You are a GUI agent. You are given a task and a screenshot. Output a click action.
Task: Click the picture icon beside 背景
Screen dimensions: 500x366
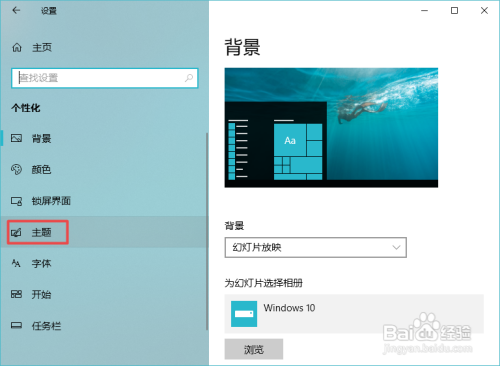(16, 138)
